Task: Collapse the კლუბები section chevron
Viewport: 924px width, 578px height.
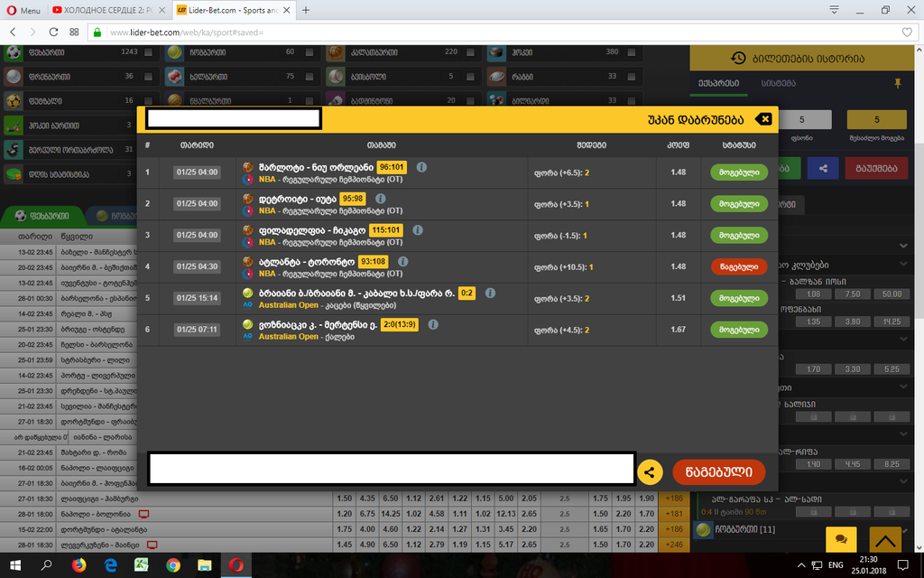Action: point(903,265)
